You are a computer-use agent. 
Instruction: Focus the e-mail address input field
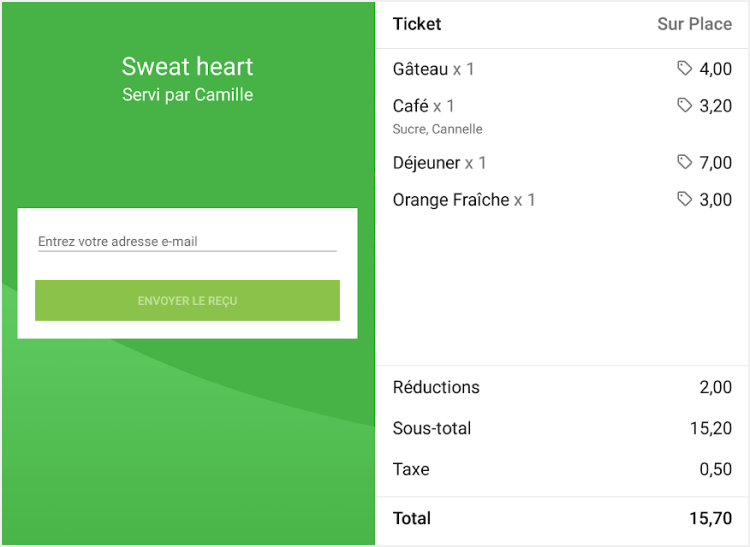coord(187,241)
